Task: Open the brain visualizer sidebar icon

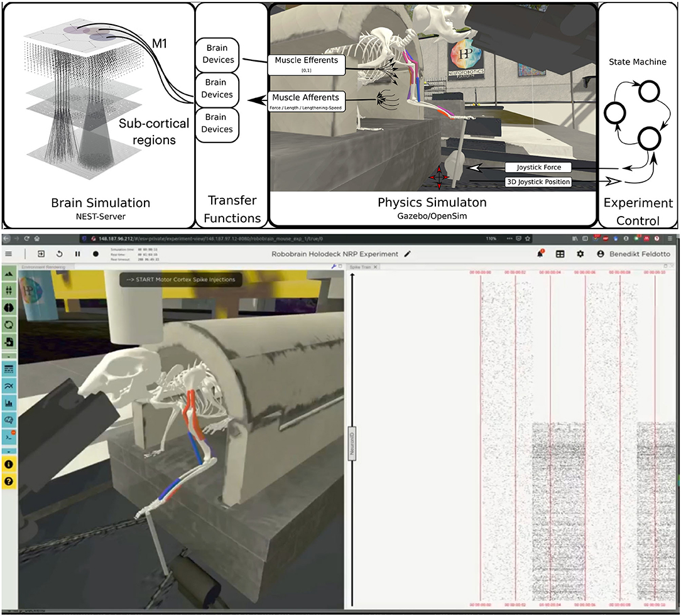Action: (9, 420)
